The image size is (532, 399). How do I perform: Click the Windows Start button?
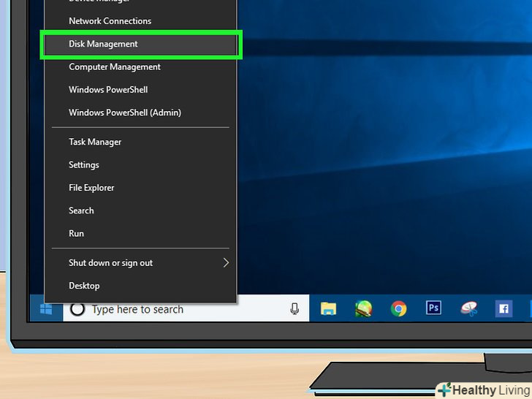[x=46, y=309]
